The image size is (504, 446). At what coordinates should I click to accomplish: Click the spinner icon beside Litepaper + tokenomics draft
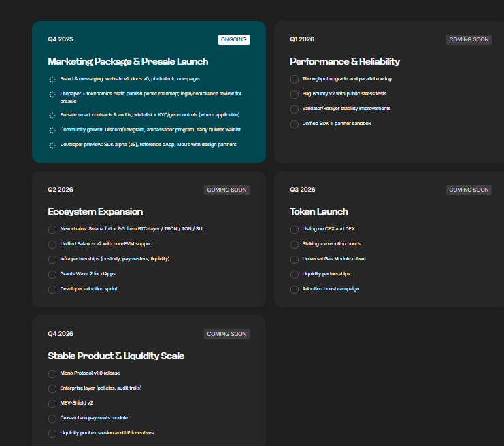52,95
